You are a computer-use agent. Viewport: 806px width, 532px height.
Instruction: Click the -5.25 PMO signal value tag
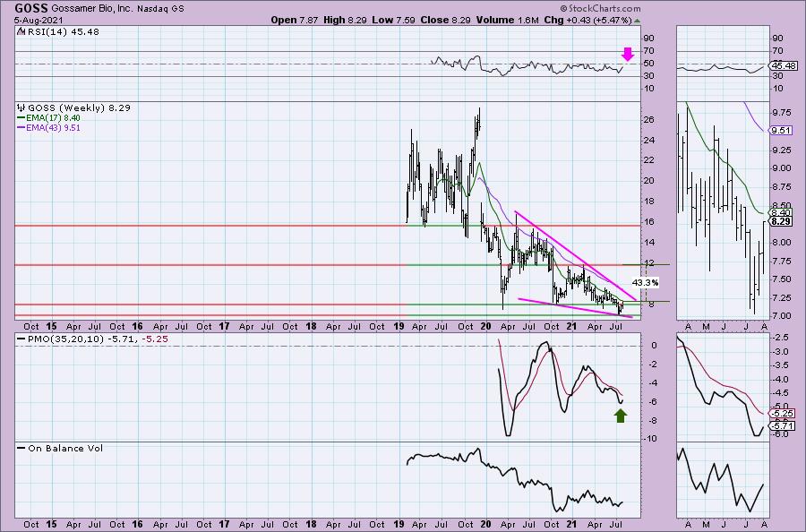click(781, 413)
